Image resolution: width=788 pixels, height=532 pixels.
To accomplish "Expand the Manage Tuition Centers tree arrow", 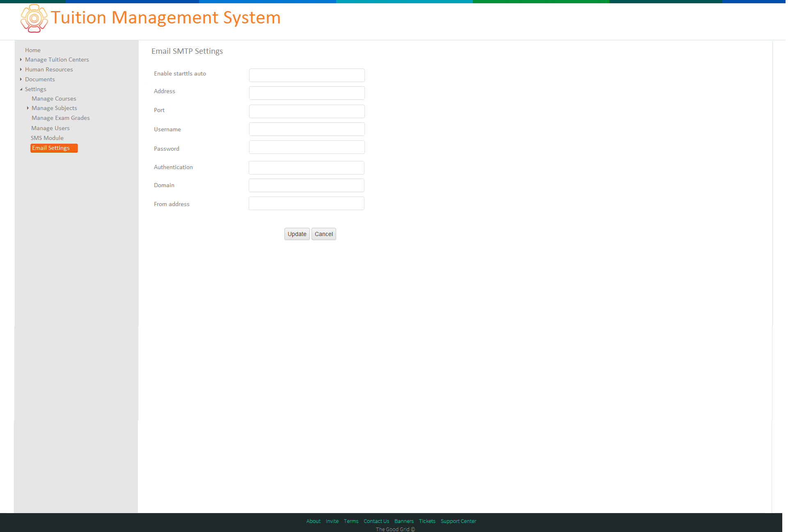I will tap(21, 60).
